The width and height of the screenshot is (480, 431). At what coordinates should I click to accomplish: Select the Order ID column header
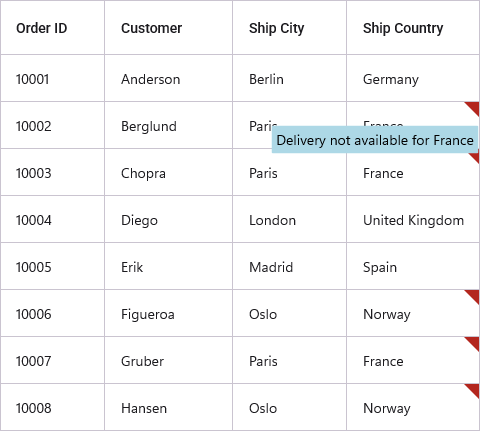point(52,27)
